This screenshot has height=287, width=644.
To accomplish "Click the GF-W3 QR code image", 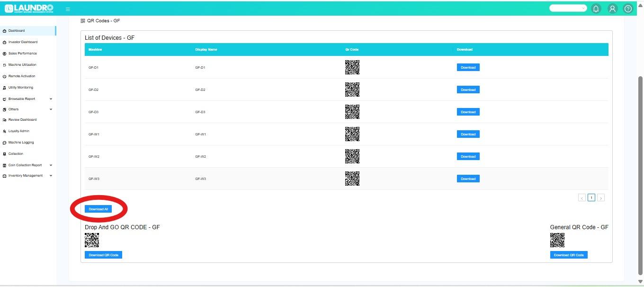I will tap(352, 179).
